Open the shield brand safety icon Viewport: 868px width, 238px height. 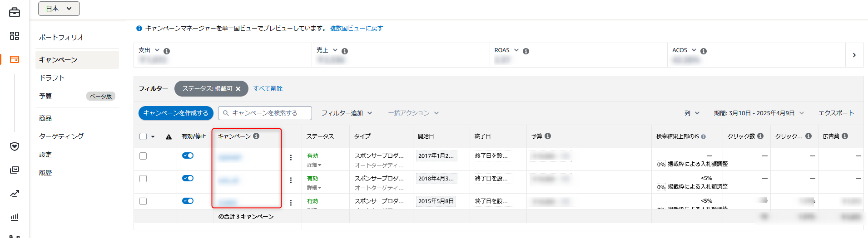coord(15,146)
